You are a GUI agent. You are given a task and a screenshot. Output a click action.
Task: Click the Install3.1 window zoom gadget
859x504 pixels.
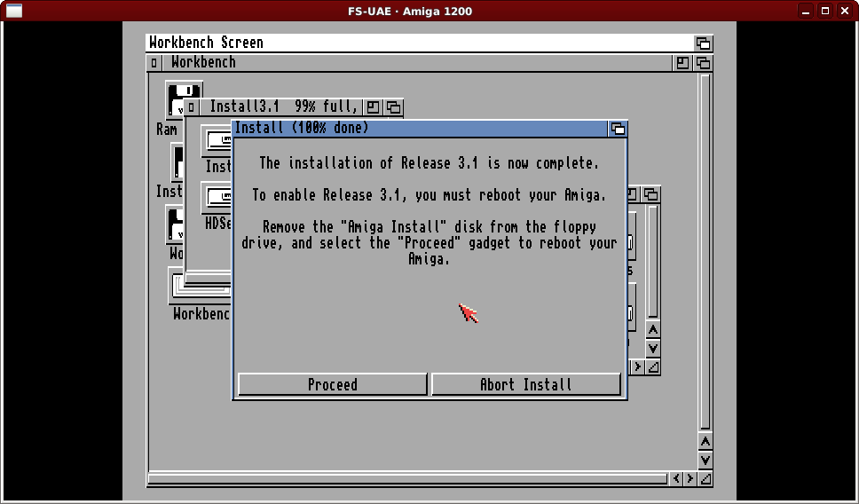pos(373,106)
